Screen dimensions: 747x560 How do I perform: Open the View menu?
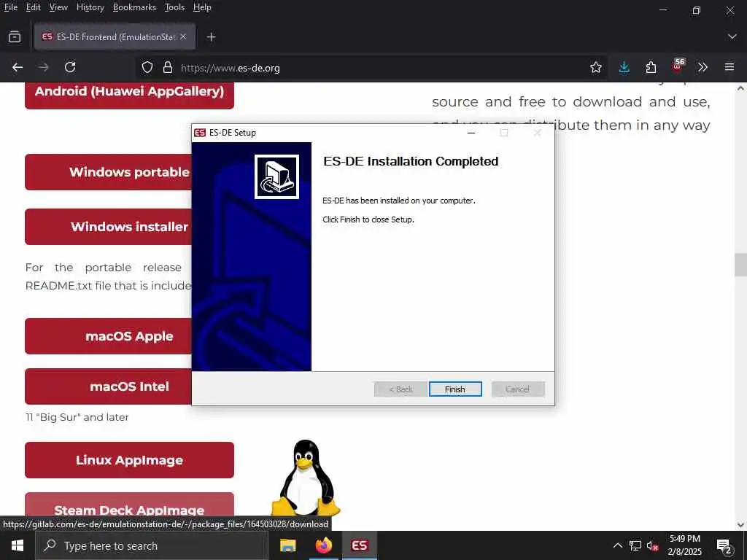coord(58,7)
